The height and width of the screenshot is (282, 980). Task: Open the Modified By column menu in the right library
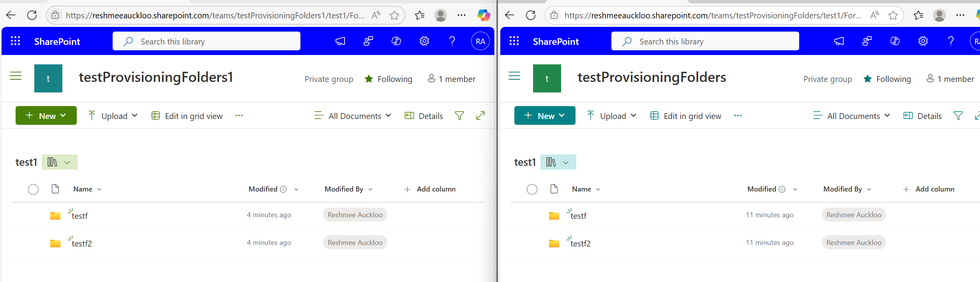point(847,189)
